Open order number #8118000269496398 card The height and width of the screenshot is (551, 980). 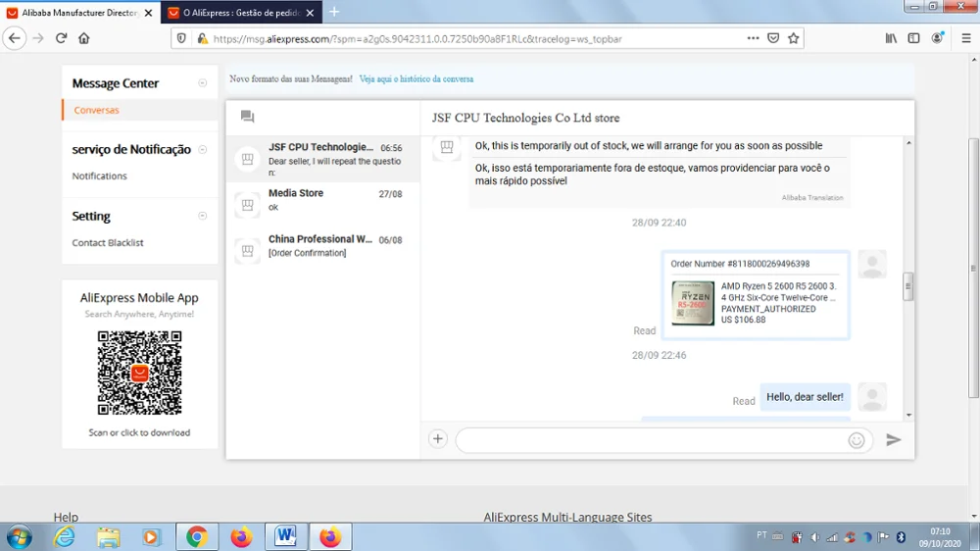click(755, 294)
